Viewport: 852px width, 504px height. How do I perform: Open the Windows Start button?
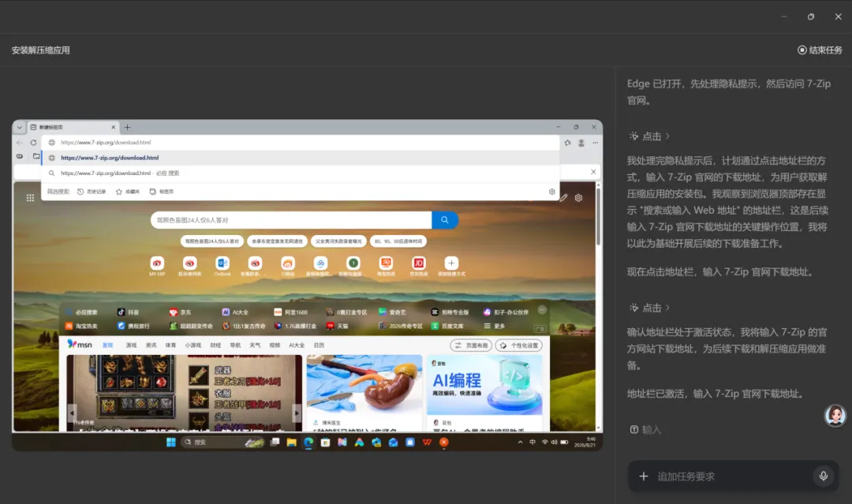(170, 442)
